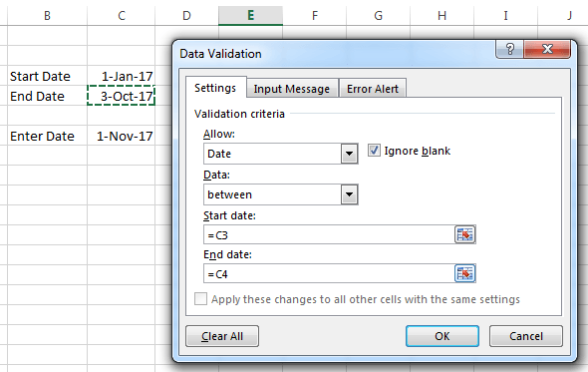The image size is (588, 372).
Task: Select cell containing 3-Oct-17
Action: (122, 96)
